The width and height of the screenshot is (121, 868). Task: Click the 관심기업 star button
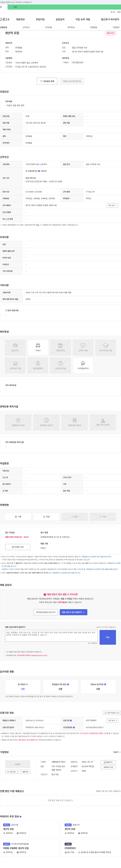tap(11, 772)
